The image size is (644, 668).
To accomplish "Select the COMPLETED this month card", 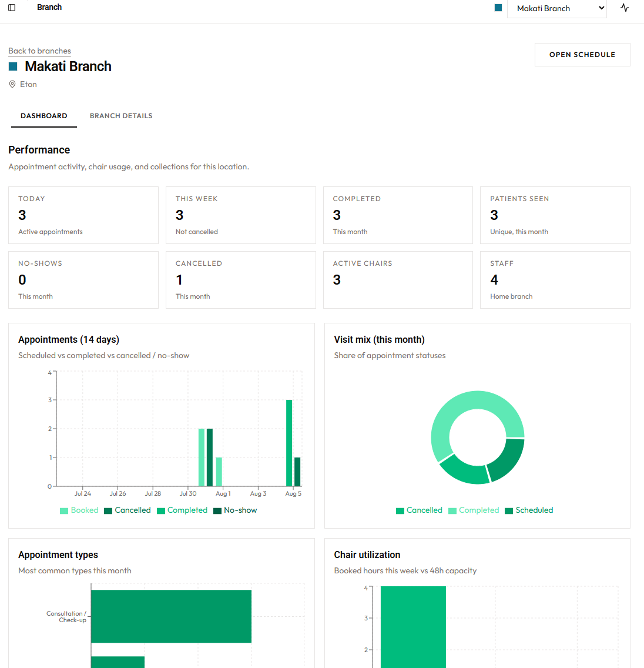I will coord(398,215).
